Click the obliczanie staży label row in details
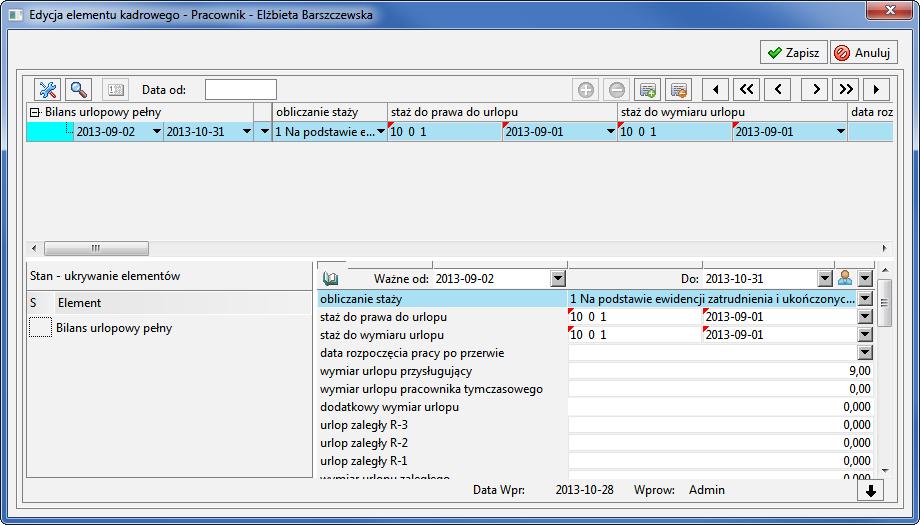Screen dimensions: 920x525 [x=442, y=299]
